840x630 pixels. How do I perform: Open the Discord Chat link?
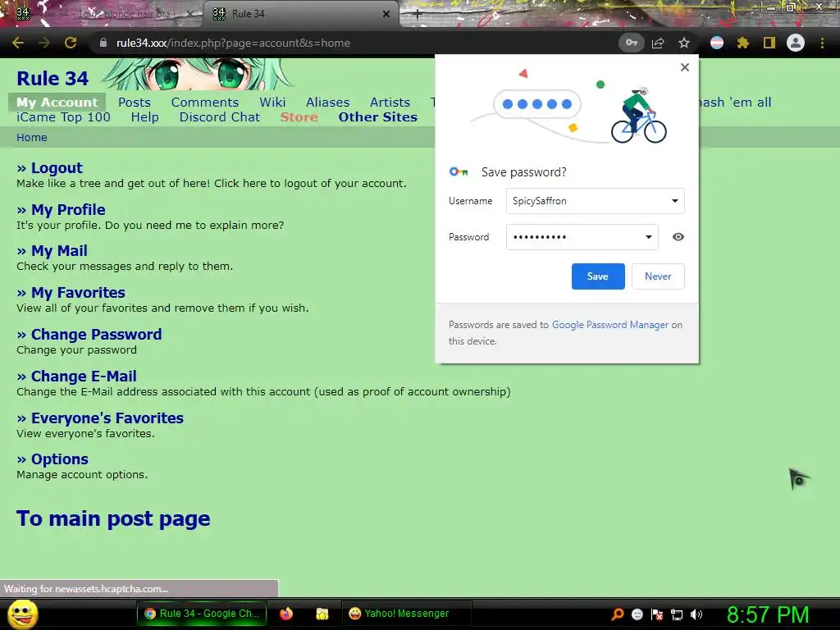click(220, 117)
